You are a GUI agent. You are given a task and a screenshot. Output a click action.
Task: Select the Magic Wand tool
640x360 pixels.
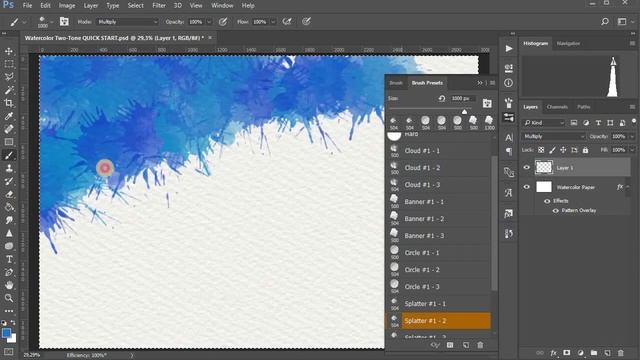click(9, 90)
